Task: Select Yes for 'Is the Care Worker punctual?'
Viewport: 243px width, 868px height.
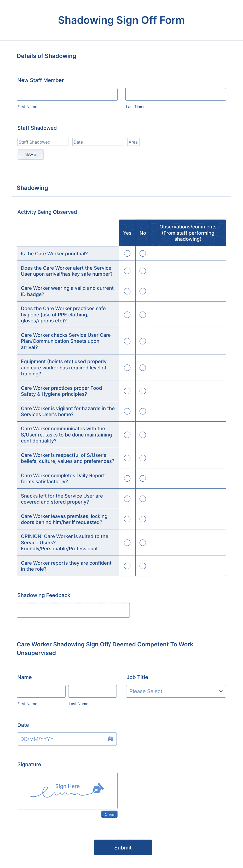Action: click(x=127, y=253)
